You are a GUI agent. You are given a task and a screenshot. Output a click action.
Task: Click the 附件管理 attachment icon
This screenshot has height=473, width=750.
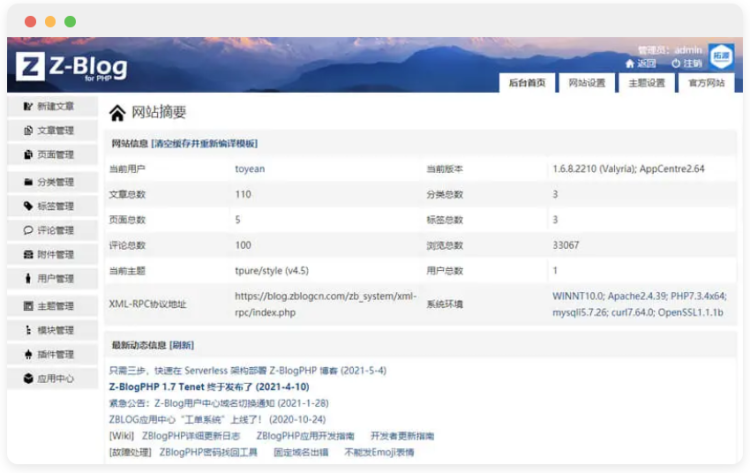pos(28,254)
